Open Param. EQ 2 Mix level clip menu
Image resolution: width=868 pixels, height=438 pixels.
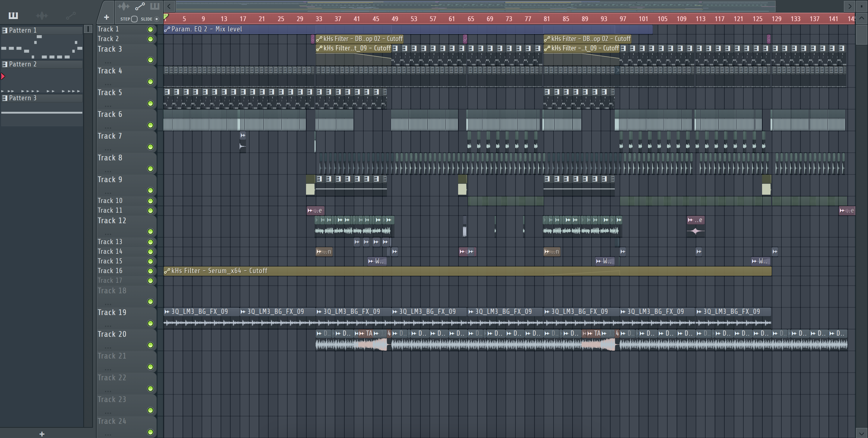tap(167, 29)
